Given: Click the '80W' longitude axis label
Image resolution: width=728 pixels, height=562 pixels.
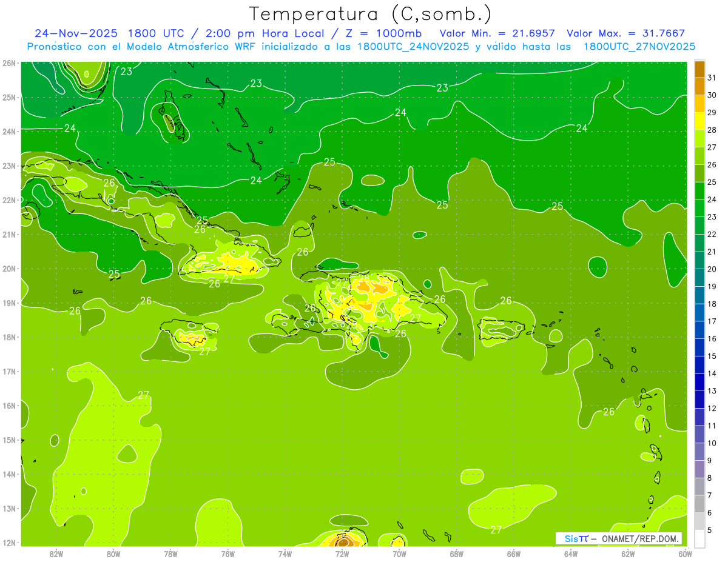Looking at the screenshot, I should pos(113,554).
